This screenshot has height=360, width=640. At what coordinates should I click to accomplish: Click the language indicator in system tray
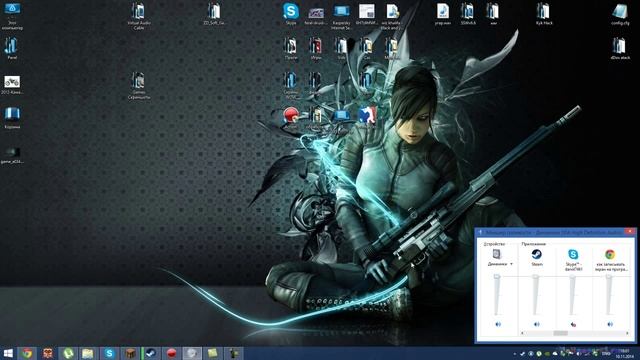click(606, 353)
